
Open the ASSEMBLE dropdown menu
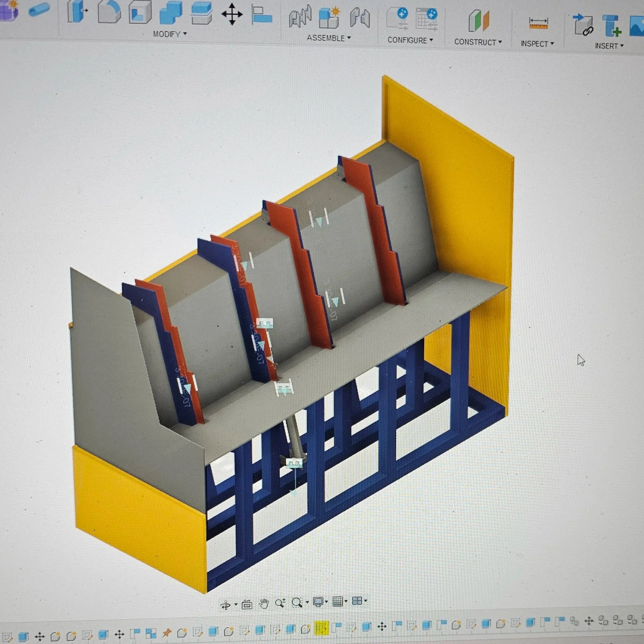click(328, 38)
